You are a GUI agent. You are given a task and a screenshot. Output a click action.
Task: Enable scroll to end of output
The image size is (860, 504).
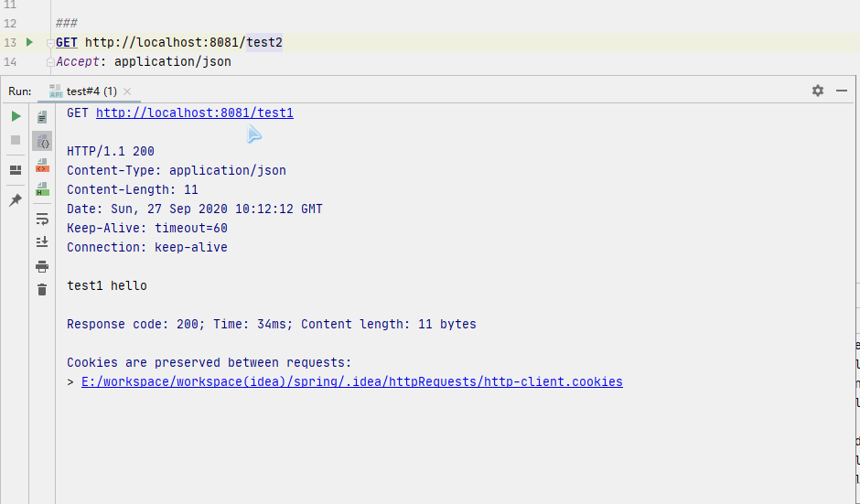42,241
